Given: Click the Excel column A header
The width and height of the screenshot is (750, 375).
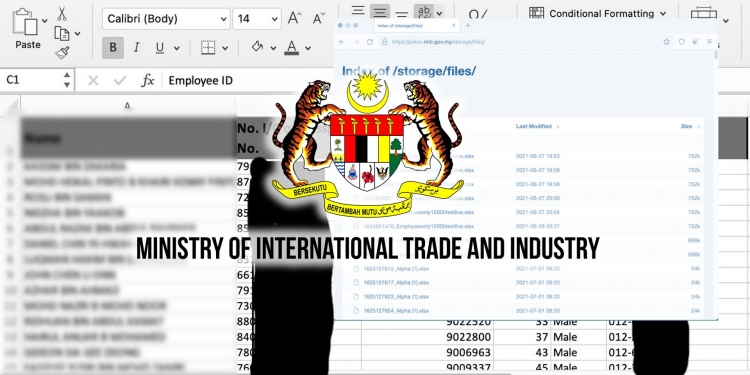Looking at the screenshot, I should [128, 105].
